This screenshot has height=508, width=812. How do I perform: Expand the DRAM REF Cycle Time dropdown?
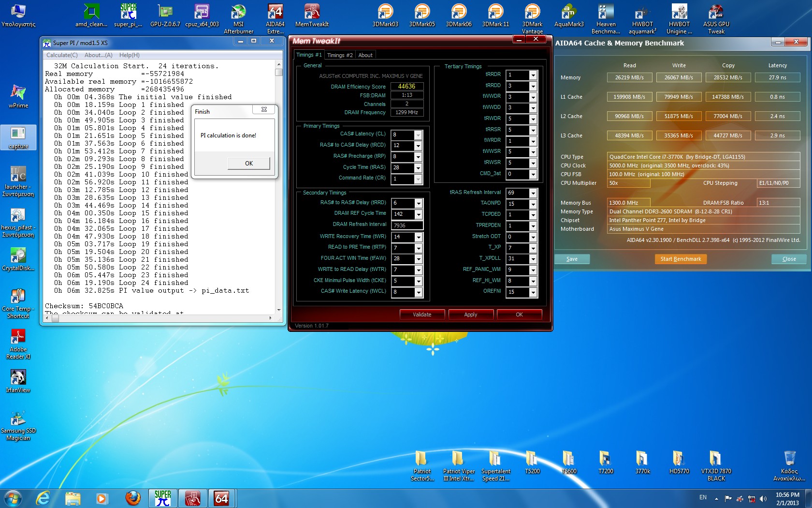pos(419,214)
